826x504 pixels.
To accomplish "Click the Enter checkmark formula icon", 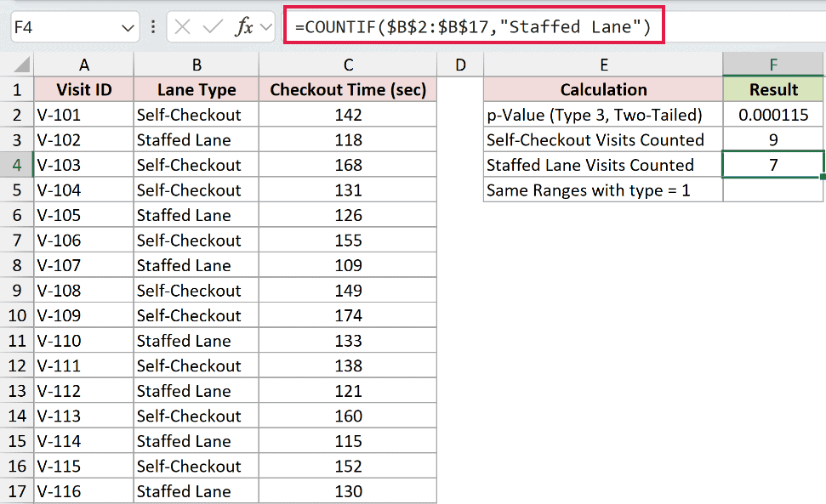I will click(x=213, y=27).
